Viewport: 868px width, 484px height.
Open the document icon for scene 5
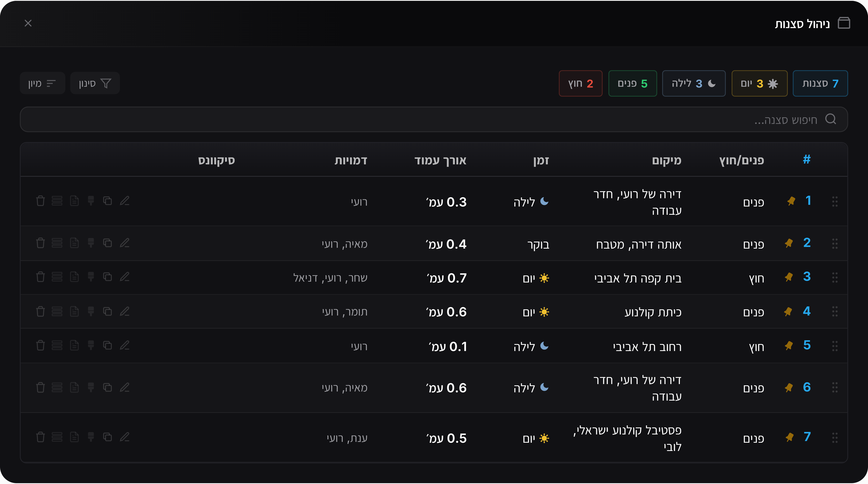(x=74, y=346)
